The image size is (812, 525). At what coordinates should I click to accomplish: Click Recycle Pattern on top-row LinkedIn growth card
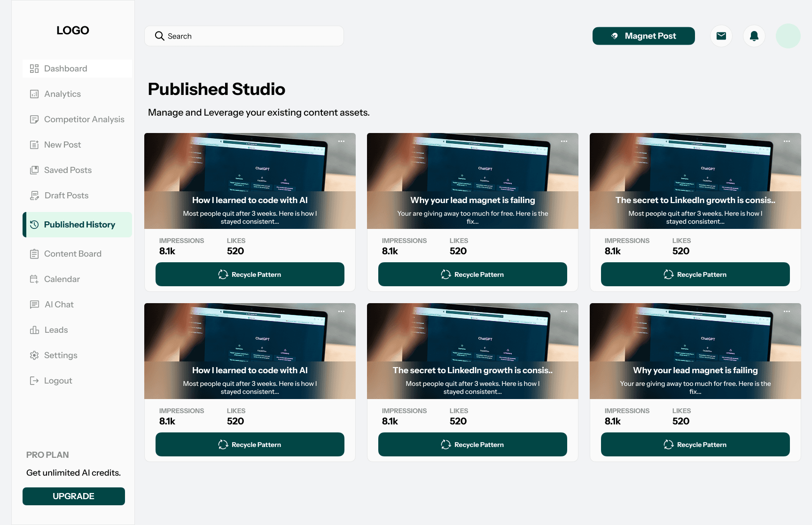click(x=695, y=274)
